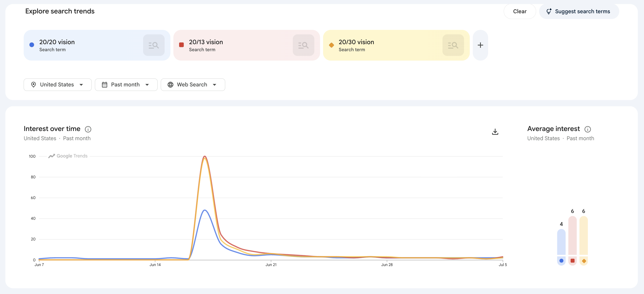Viewport: 644px width, 294px height.
Task: Select orange legend diamond under average bar
Action: (x=584, y=261)
